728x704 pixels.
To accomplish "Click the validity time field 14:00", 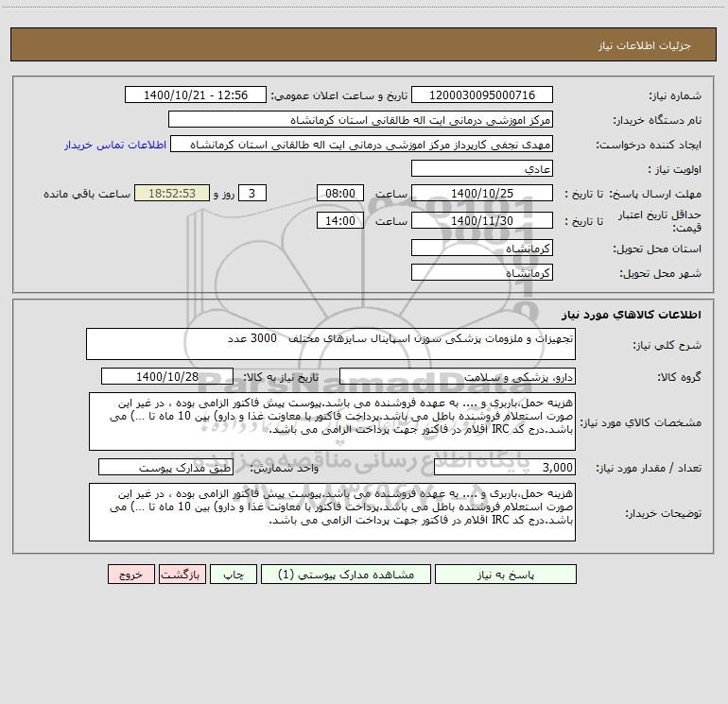I will pyautogui.click(x=339, y=220).
